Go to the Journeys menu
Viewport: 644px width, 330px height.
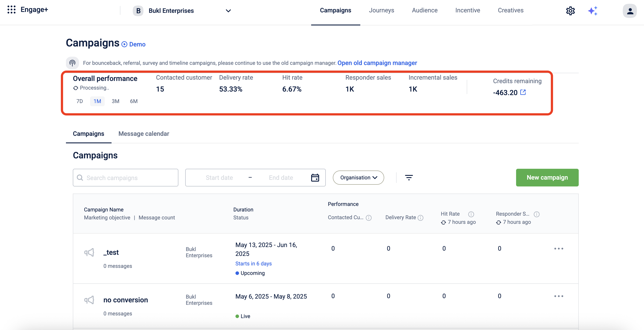point(381,10)
